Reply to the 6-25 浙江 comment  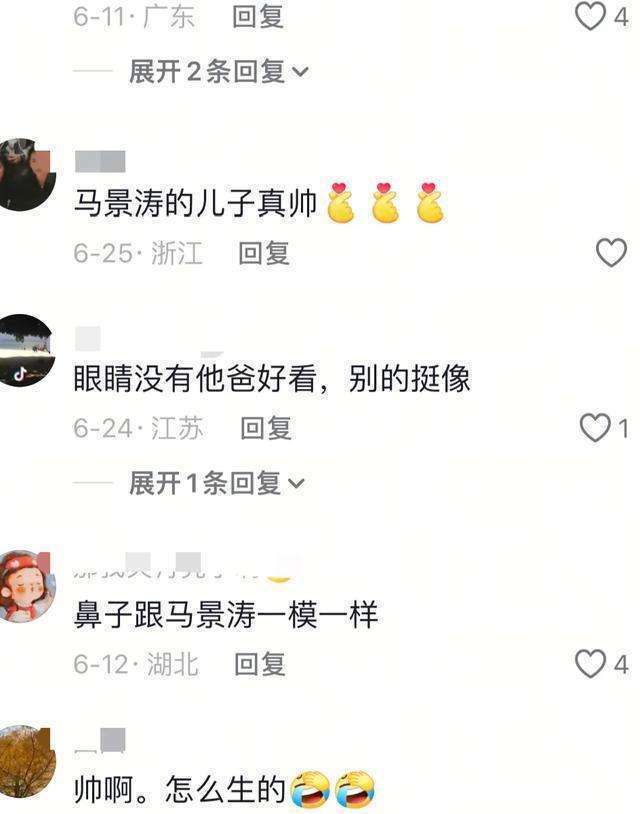coord(264,253)
